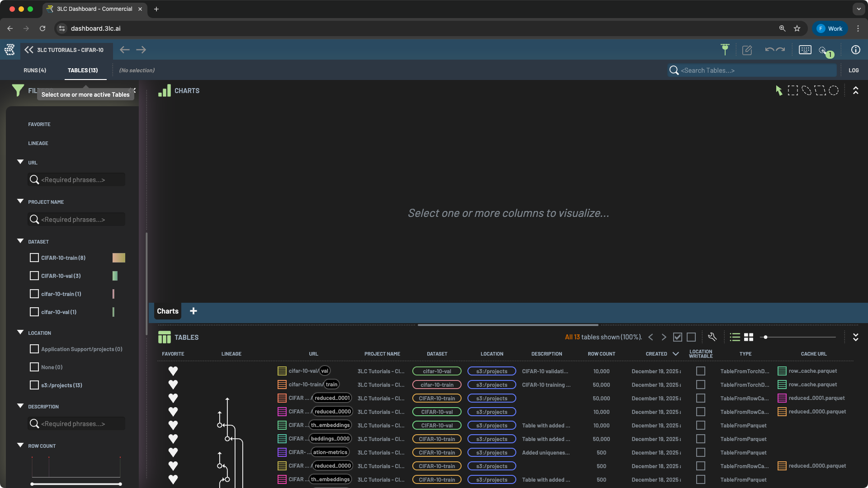Enable the s3:/projects (13) location filter
The height and width of the screenshot is (488, 868).
tap(34, 385)
